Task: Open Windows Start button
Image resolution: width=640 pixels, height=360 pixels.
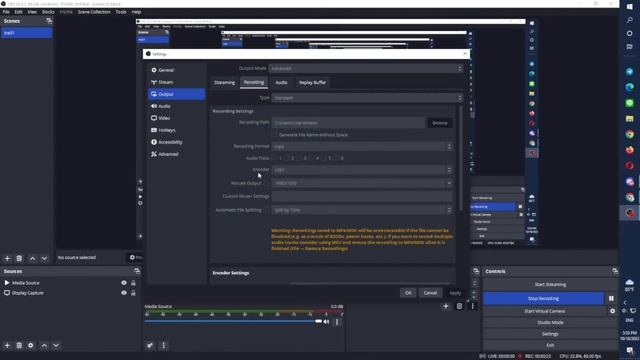Action: click(x=630, y=7)
